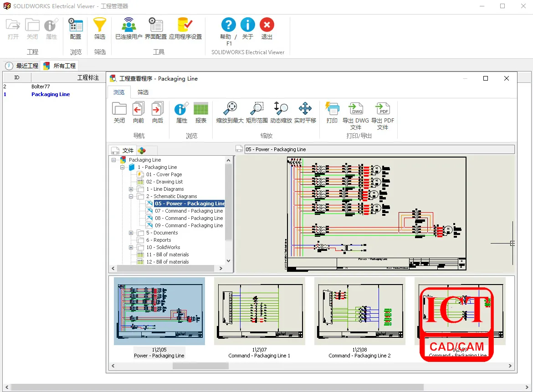Go to next page with 向后

pyautogui.click(x=157, y=113)
